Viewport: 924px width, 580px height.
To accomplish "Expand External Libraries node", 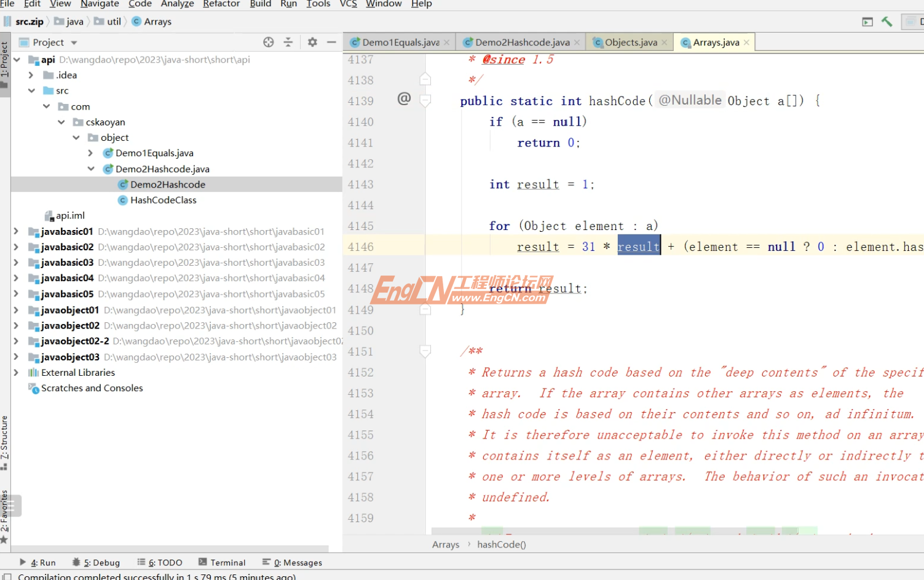I will pos(16,372).
